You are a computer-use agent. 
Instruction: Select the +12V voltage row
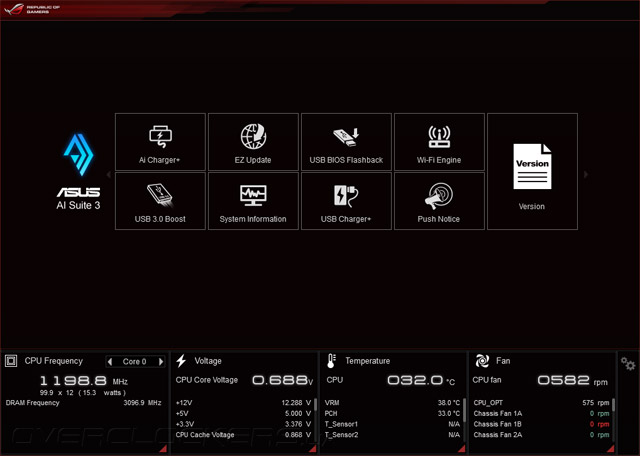click(243, 403)
